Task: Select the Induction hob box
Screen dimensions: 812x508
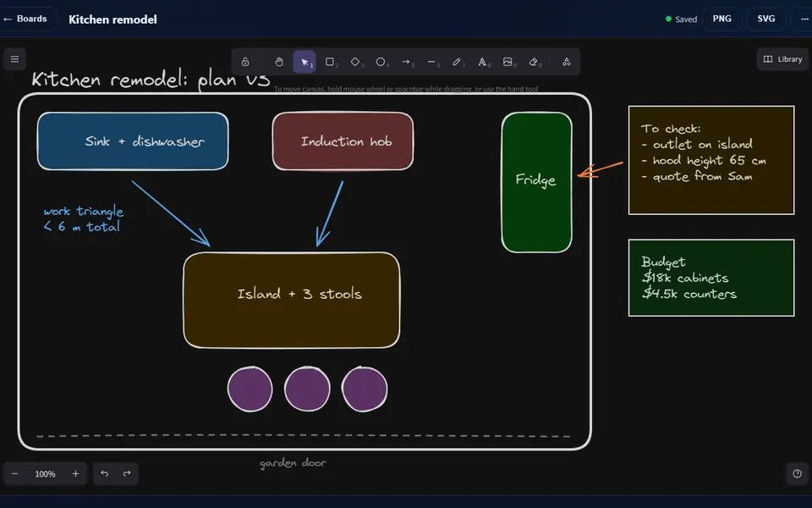Action: [x=343, y=141]
